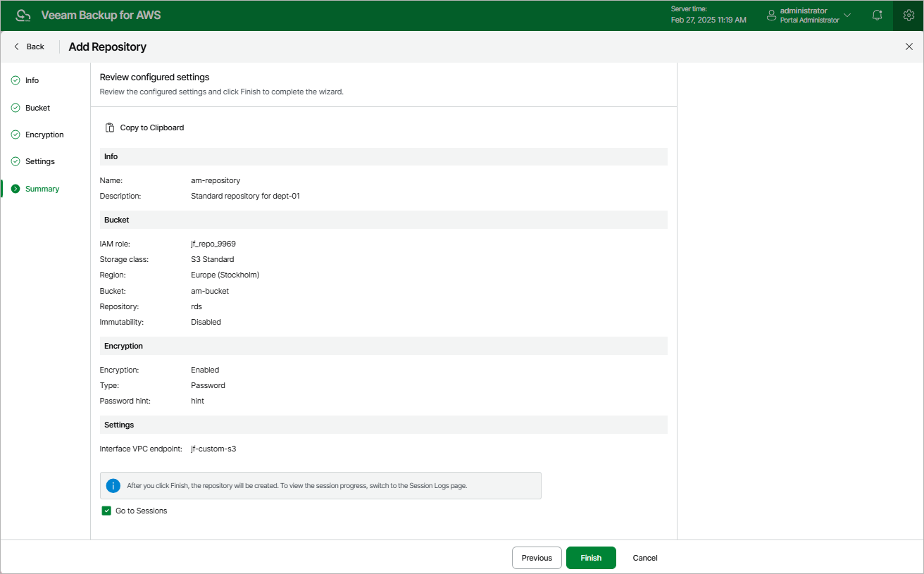Click the Copy to Clipboard icon
924x574 pixels.
click(x=110, y=127)
